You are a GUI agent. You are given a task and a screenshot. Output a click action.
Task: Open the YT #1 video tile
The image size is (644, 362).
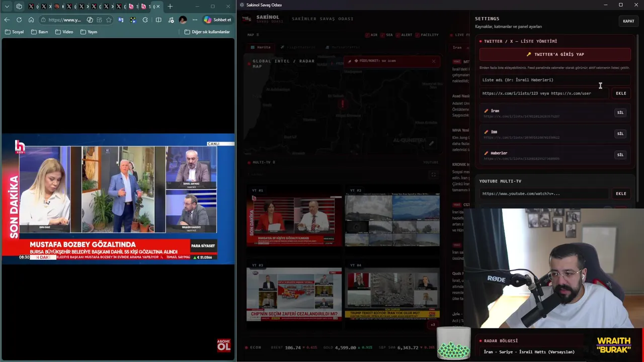294,220
